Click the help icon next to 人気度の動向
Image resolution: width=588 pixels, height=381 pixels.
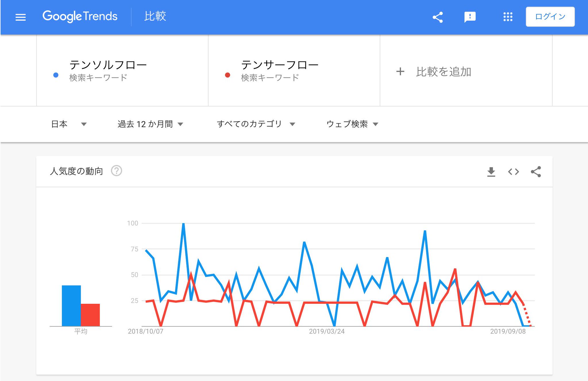tap(116, 171)
